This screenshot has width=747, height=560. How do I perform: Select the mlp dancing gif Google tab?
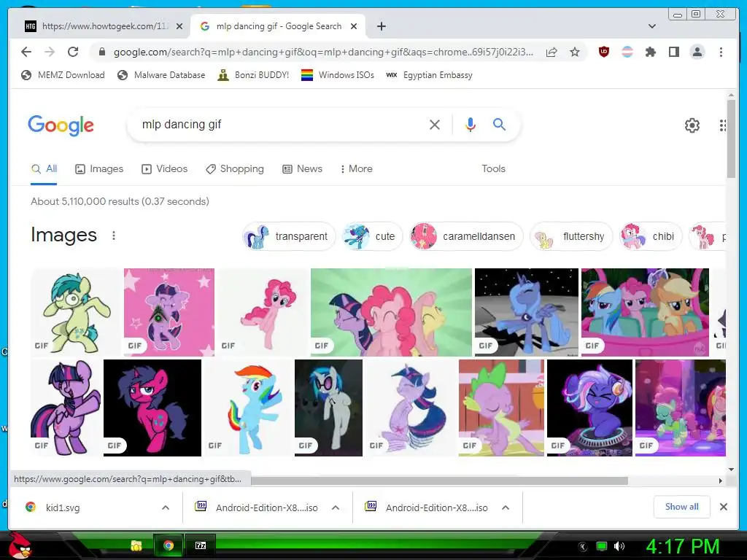point(278,26)
